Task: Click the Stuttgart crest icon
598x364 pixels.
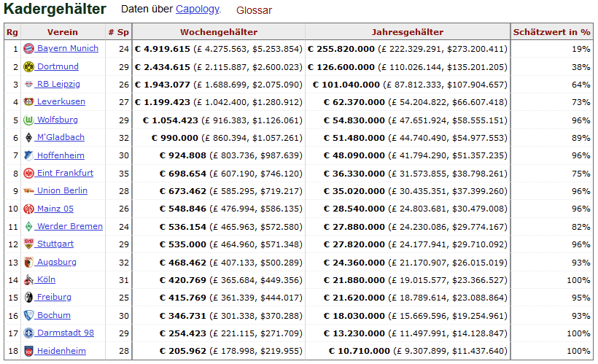Action: 28,244
